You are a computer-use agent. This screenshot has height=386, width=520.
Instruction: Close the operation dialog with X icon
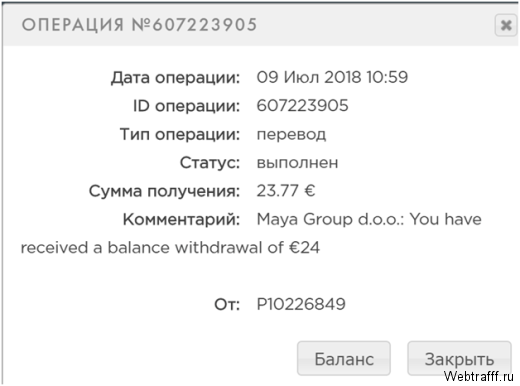click(x=506, y=25)
